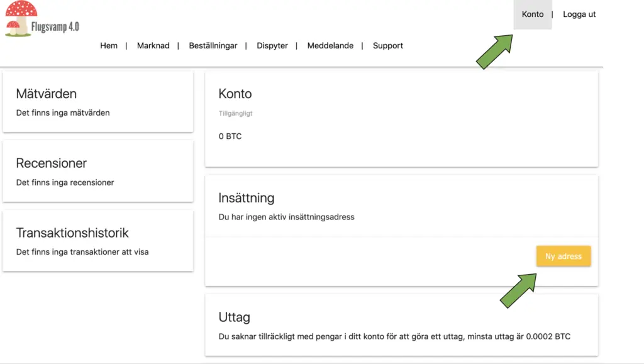Click the Support menu link
The height and width of the screenshot is (364, 644).
coord(387,46)
